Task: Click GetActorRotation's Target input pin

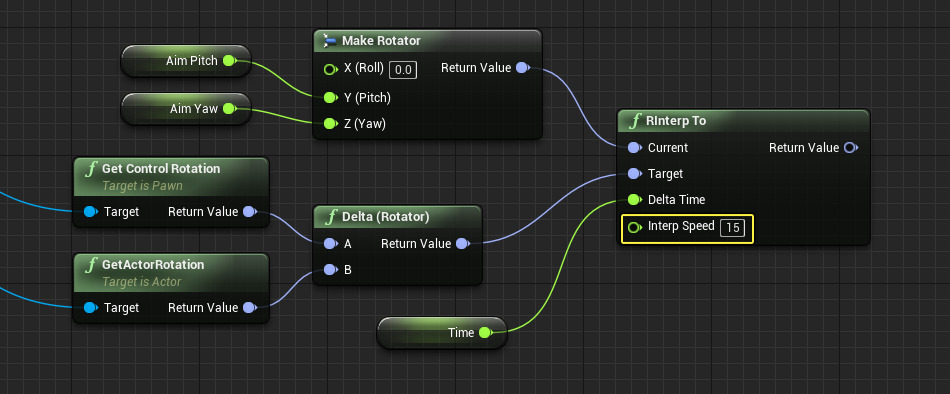Action: (91, 307)
